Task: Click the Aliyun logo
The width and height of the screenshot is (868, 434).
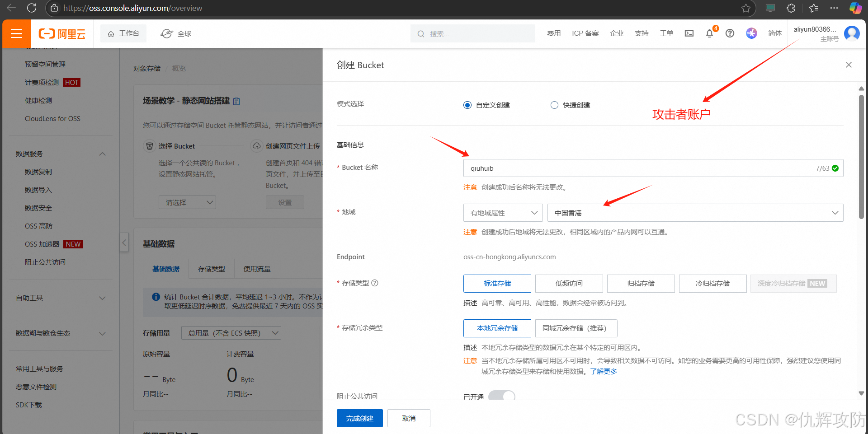Action: (62, 34)
